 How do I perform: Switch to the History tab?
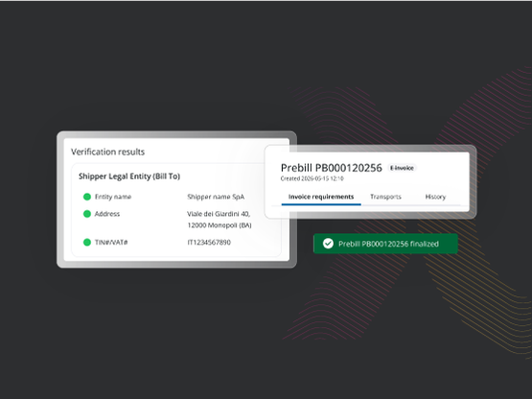tap(435, 197)
